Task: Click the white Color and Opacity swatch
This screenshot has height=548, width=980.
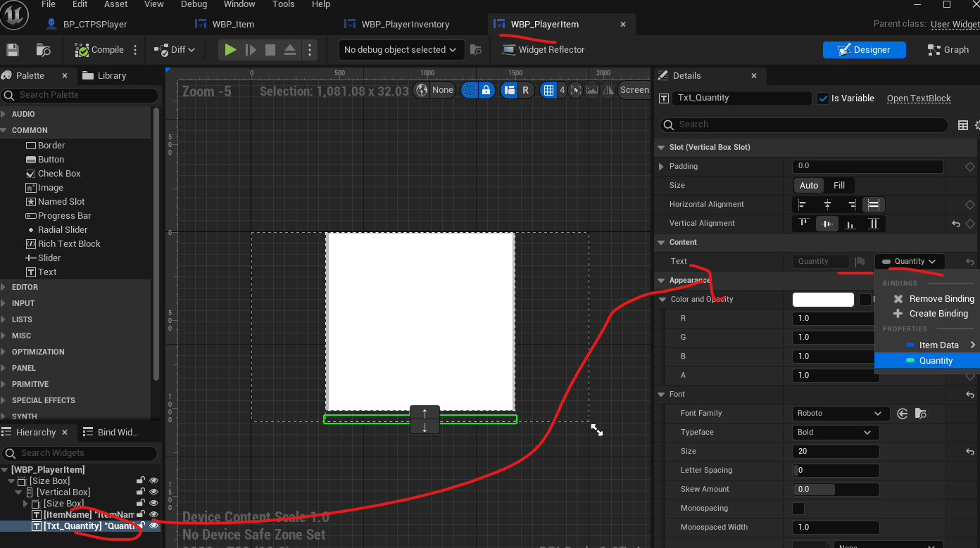Action: (823, 300)
